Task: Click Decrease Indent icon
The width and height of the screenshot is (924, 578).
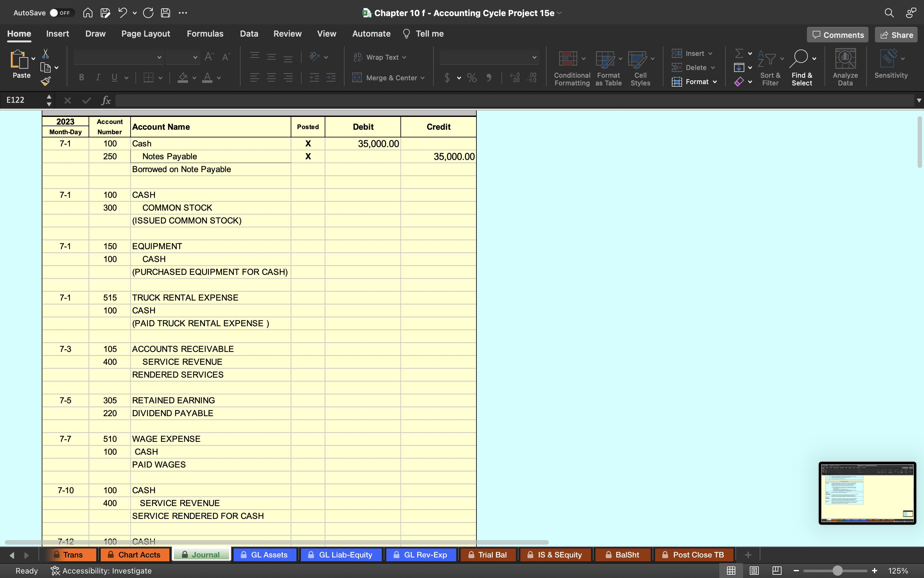Action: 314,78
